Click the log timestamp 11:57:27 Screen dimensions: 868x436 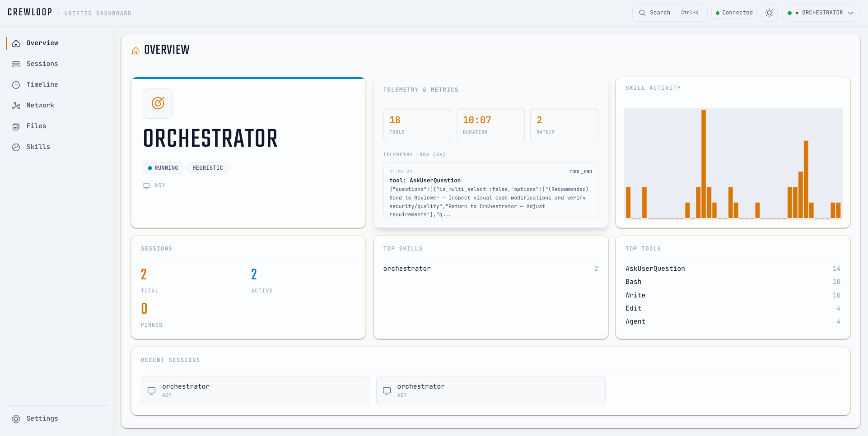tap(401, 172)
